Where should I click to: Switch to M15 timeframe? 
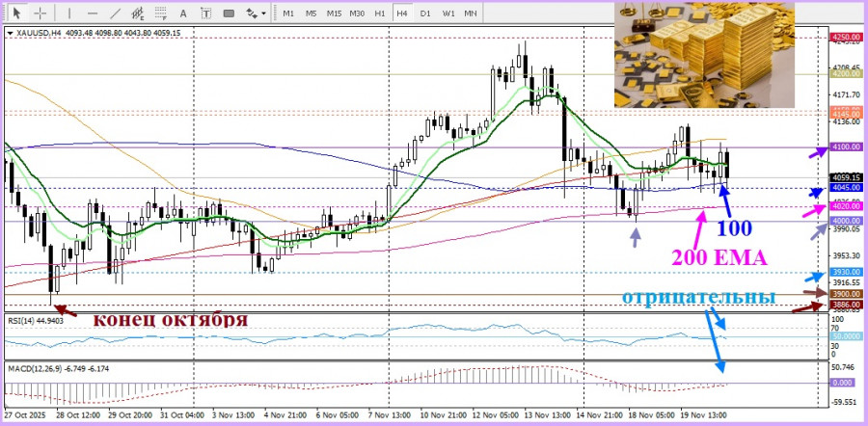pyautogui.click(x=334, y=13)
